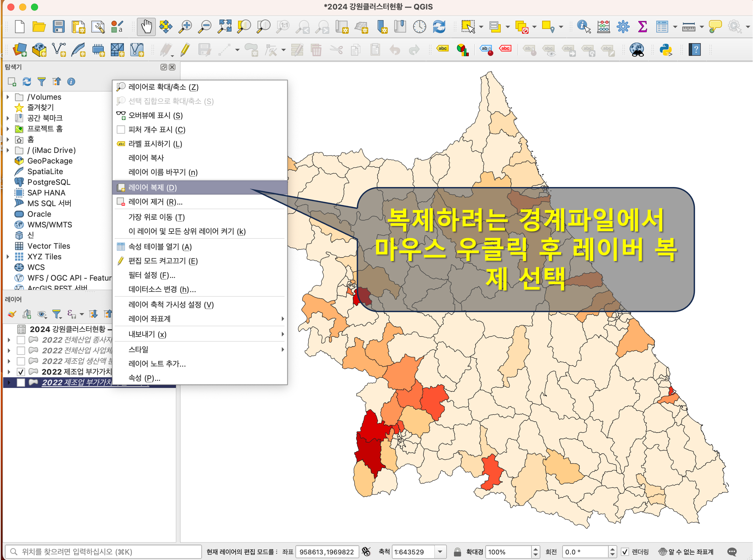The height and width of the screenshot is (560, 753).
Task: Select the Pan Map hand tool
Action: click(146, 27)
